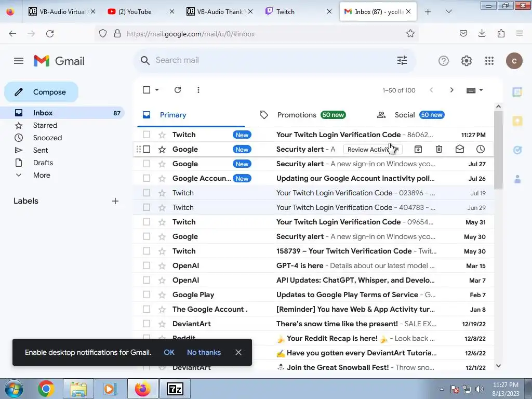This screenshot has width=532, height=399.
Task: Open the Snoozed folder
Action: [x=47, y=138]
